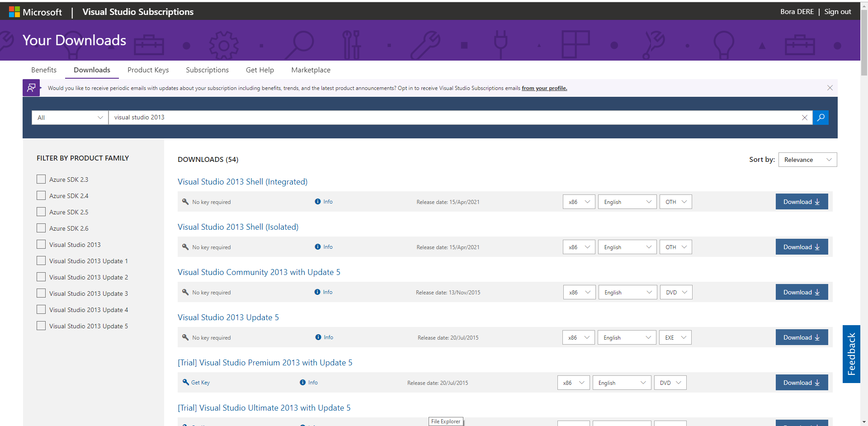Open DVD dropdown for Community 2013
The image size is (868, 426).
click(676, 292)
